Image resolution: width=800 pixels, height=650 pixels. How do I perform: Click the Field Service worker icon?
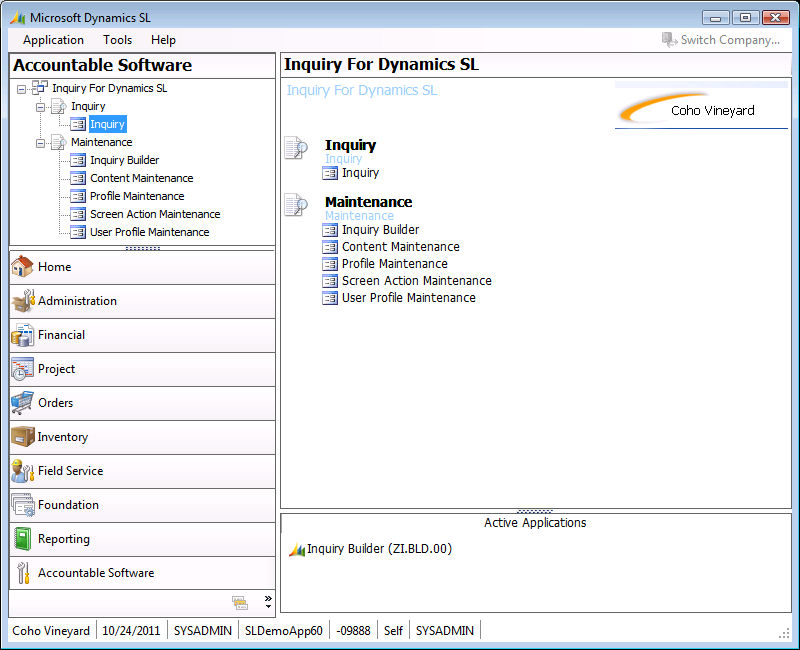[x=22, y=471]
